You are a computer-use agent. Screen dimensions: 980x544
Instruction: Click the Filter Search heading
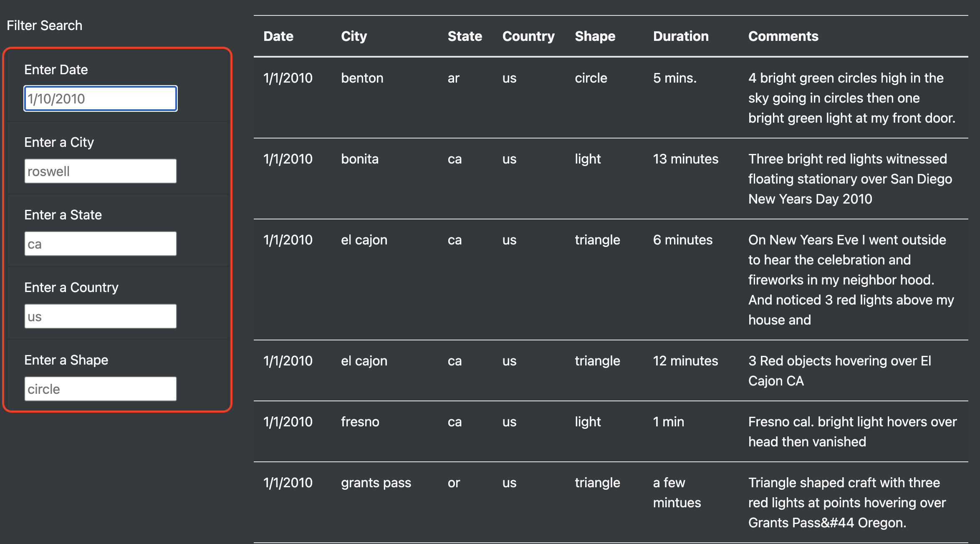(x=45, y=25)
